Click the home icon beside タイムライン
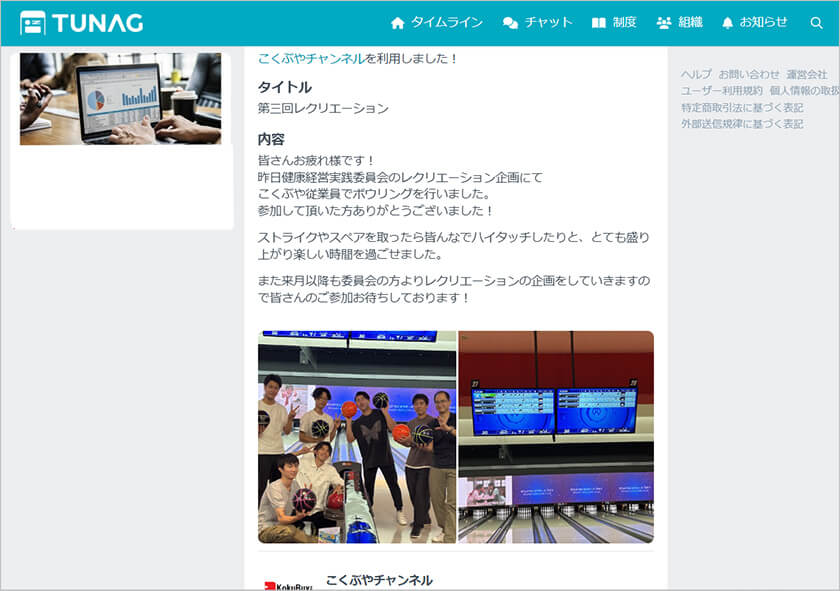The width and height of the screenshot is (840, 591). coord(398,23)
